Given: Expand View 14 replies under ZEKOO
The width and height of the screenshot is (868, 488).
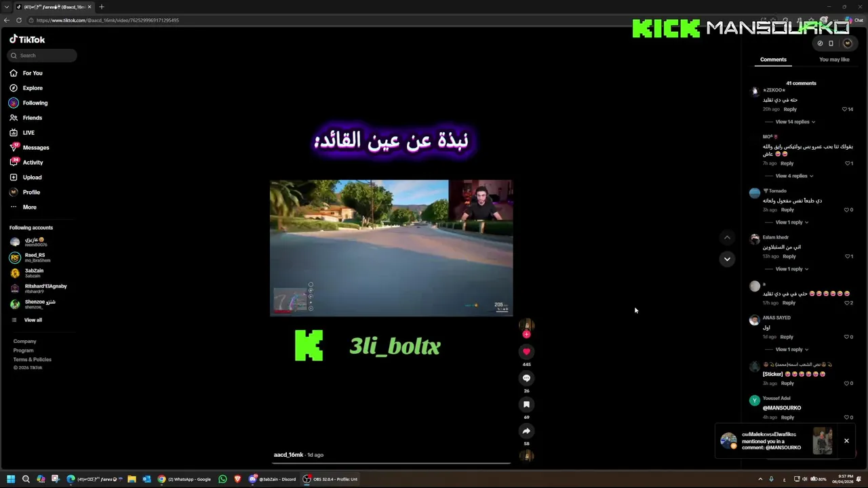Looking at the screenshot, I should coord(795,122).
